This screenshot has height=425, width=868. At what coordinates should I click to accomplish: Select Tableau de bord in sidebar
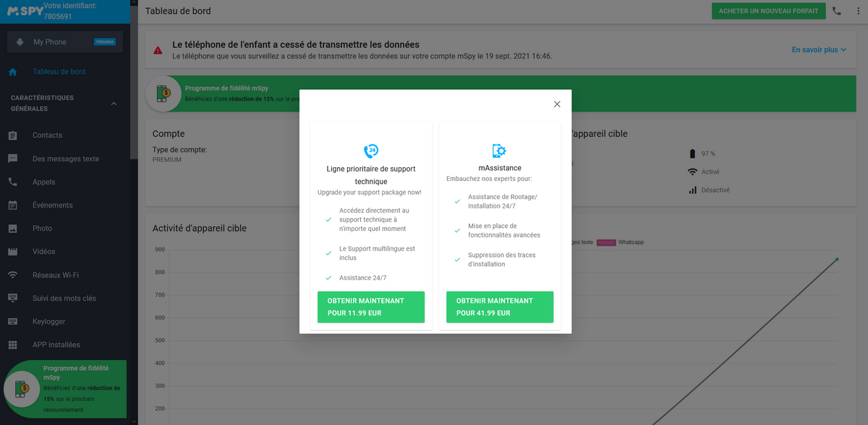[59, 72]
